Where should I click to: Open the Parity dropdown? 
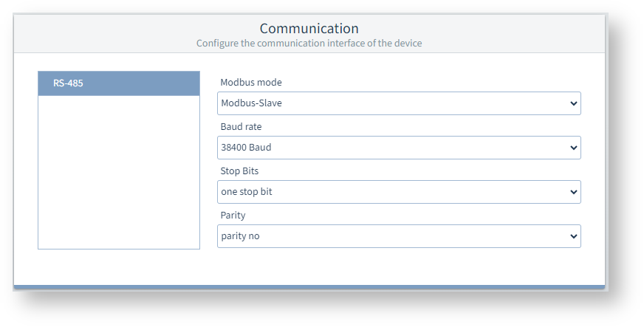399,236
